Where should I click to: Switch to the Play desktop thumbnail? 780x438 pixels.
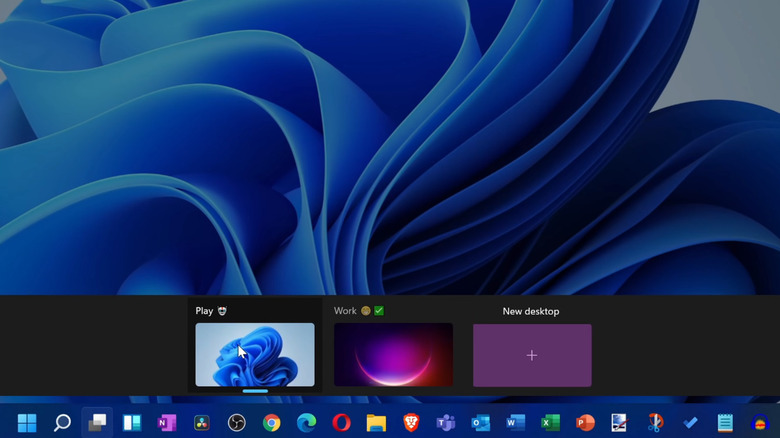(254, 354)
